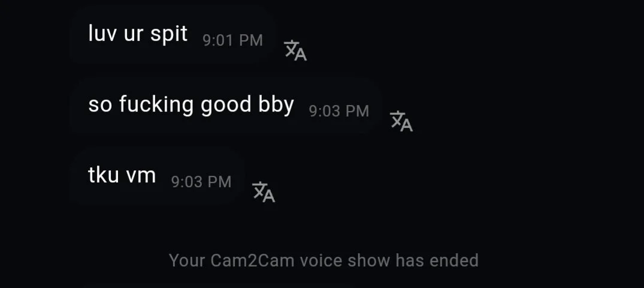The image size is (644, 288).
Task: Click the "Your Cam2Cam voice show has ended" notice
Action: pos(323,260)
